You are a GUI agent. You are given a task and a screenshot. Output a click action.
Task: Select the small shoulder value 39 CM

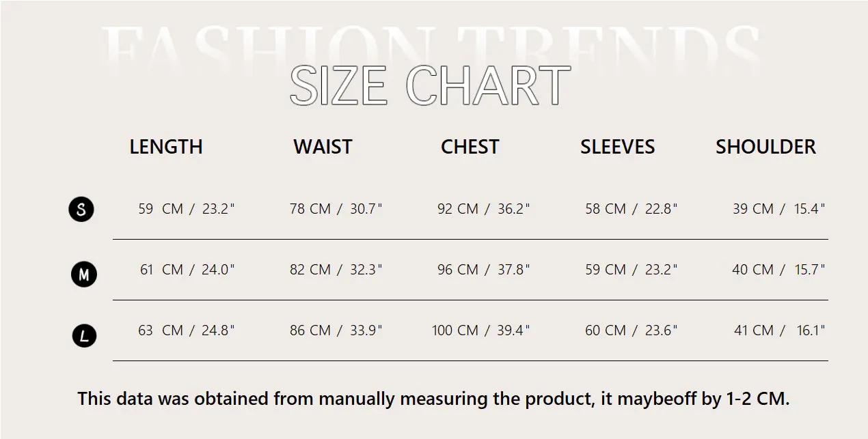click(753, 209)
